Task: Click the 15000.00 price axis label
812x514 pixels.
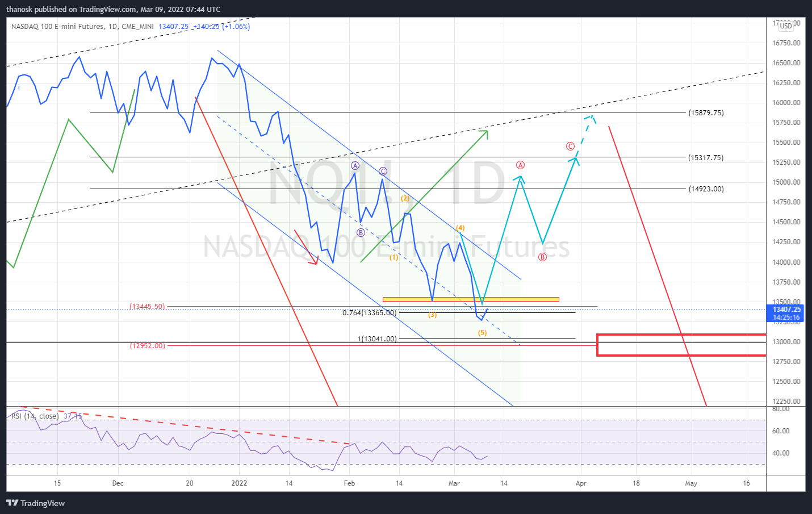Action: point(786,182)
